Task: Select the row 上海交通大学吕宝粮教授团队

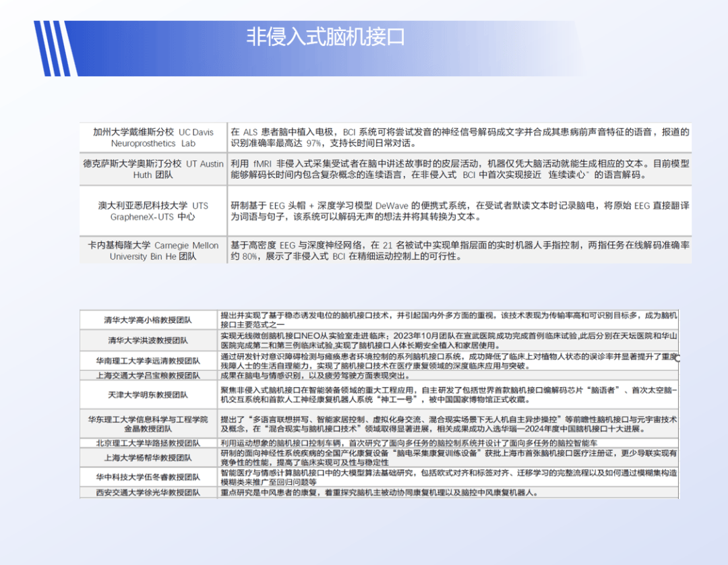Action: tap(380, 375)
